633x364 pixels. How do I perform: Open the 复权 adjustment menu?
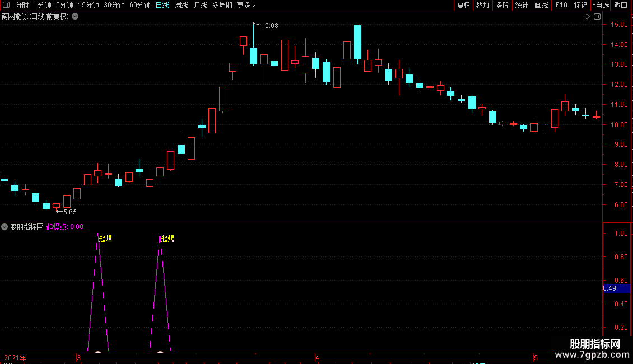click(463, 5)
